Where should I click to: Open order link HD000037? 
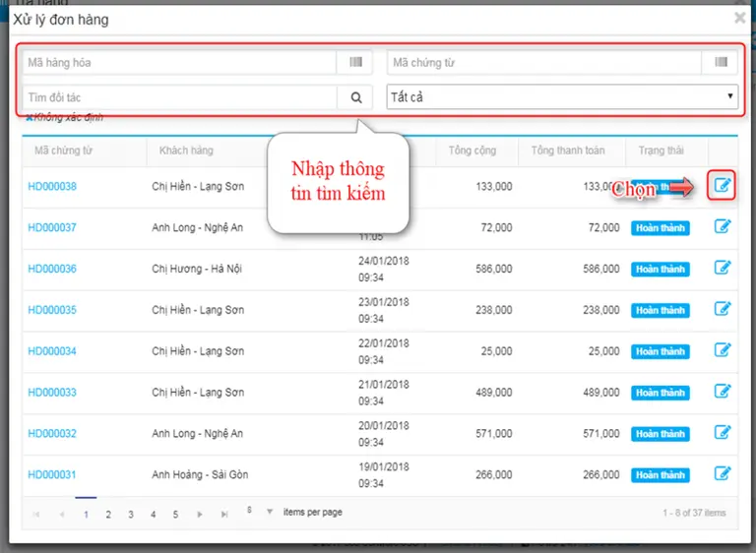52,227
